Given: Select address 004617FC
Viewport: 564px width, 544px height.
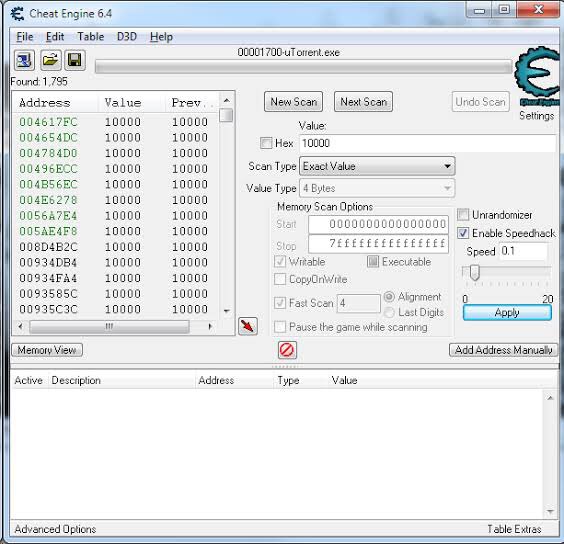Looking at the screenshot, I should [x=48, y=122].
